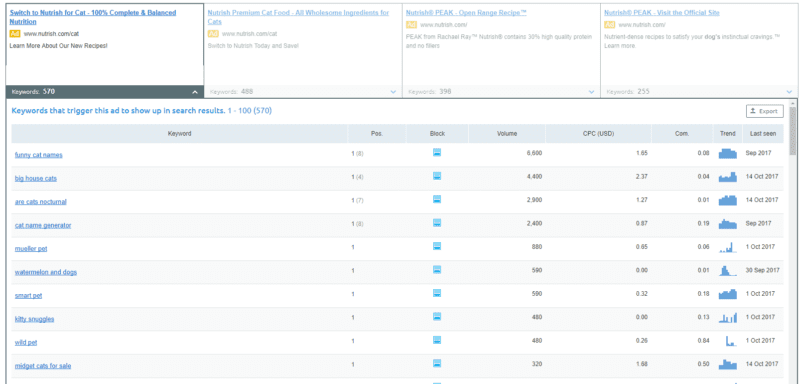
Task: Click the block icon in big house cats row
Action: click(x=437, y=176)
